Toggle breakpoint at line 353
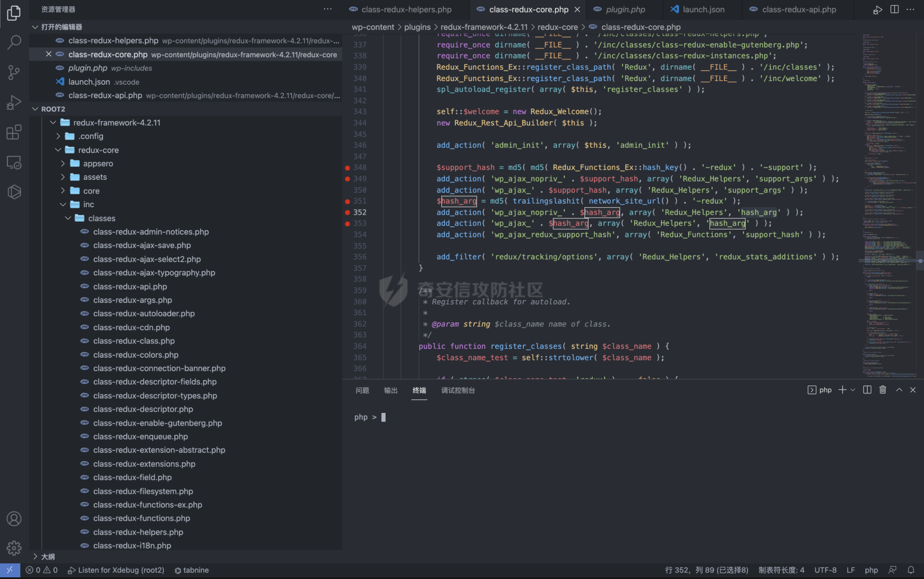924x579 pixels. click(347, 223)
